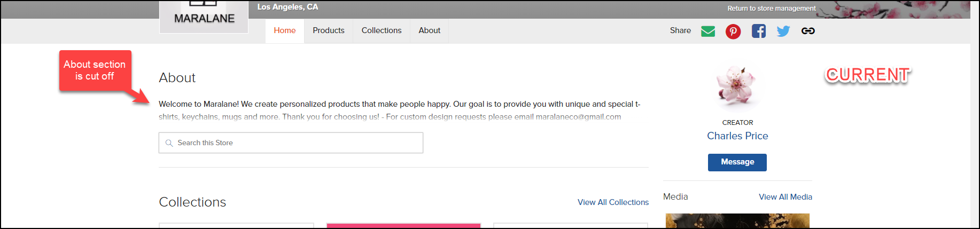This screenshot has height=229, width=980.
Task: Open the View All Media link
Action: tap(785, 197)
